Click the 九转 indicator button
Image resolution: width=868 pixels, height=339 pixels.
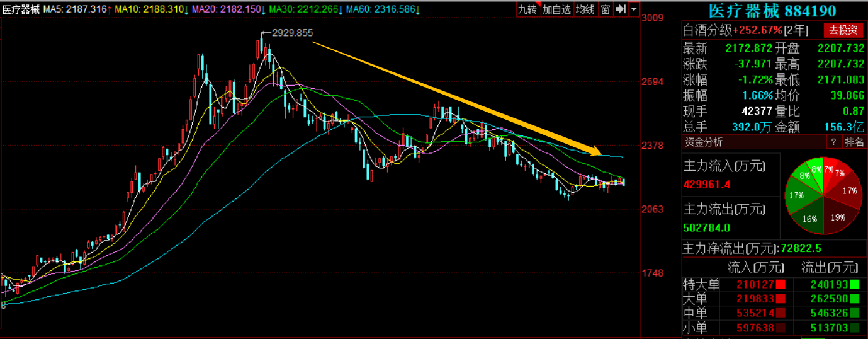[x=528, y=9]
